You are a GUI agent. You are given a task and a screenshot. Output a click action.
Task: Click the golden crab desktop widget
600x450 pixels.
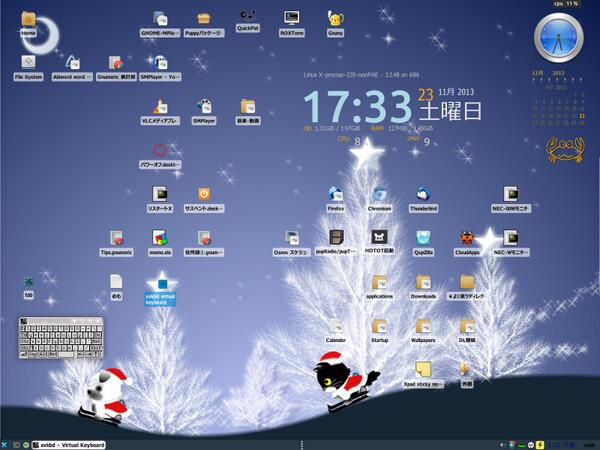565,150
